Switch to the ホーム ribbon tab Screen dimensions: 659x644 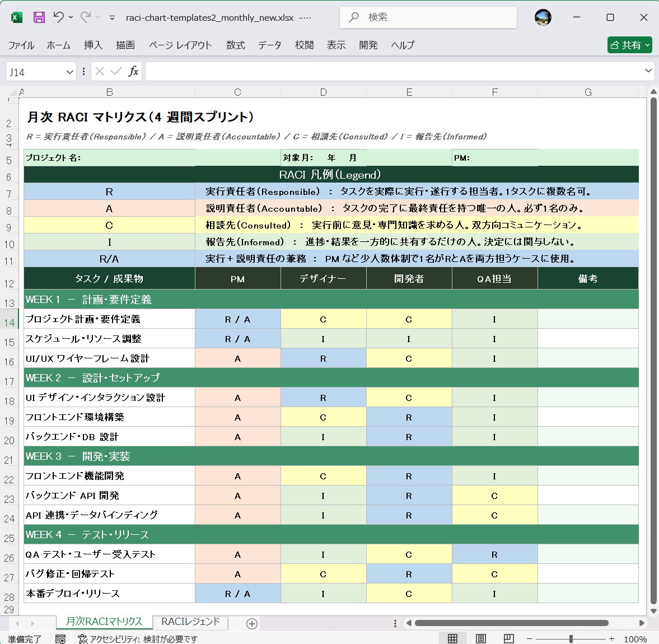tap(58, 45)
